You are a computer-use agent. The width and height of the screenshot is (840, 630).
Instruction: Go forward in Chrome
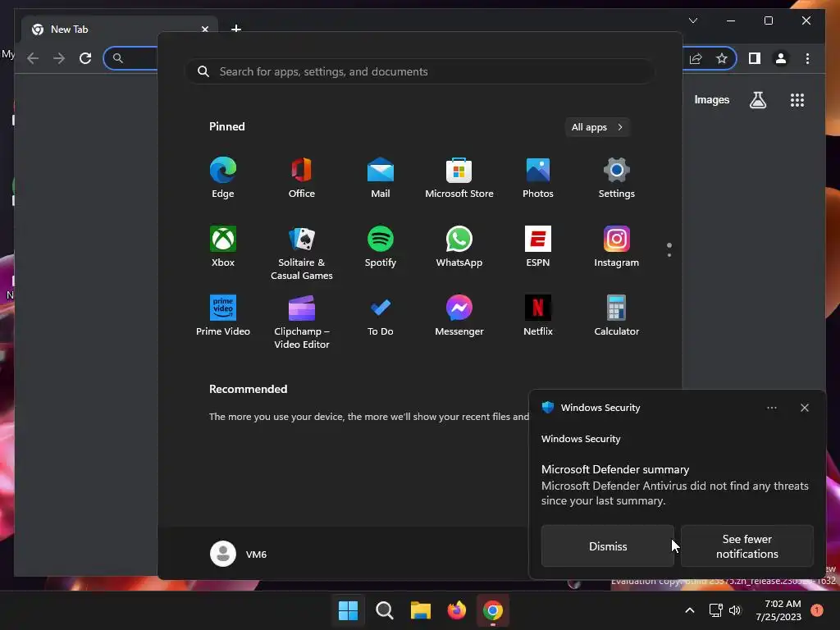click(59, 58)
